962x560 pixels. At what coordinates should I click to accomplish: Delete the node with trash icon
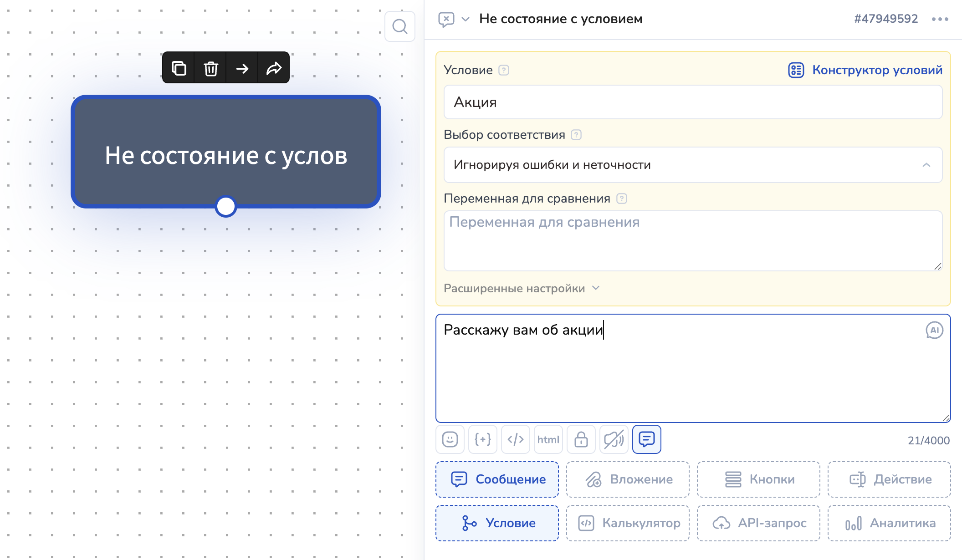(x=210, y=68)
